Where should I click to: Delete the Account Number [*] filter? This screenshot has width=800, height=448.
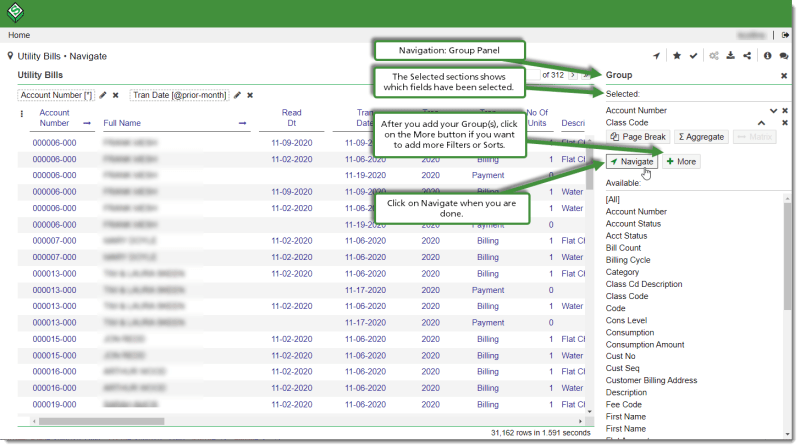[116, 95]
